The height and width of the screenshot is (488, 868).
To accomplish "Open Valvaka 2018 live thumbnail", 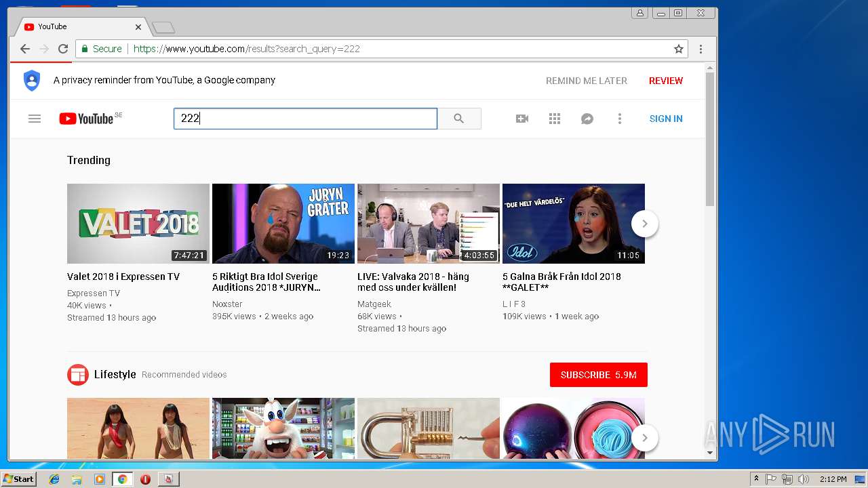I will coord(429,224).
